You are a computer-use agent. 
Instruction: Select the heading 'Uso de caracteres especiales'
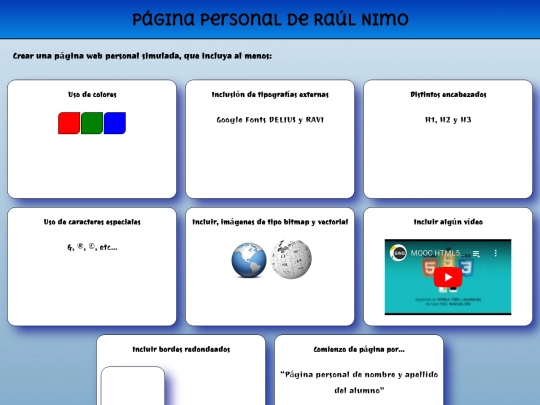click(92, 222)
